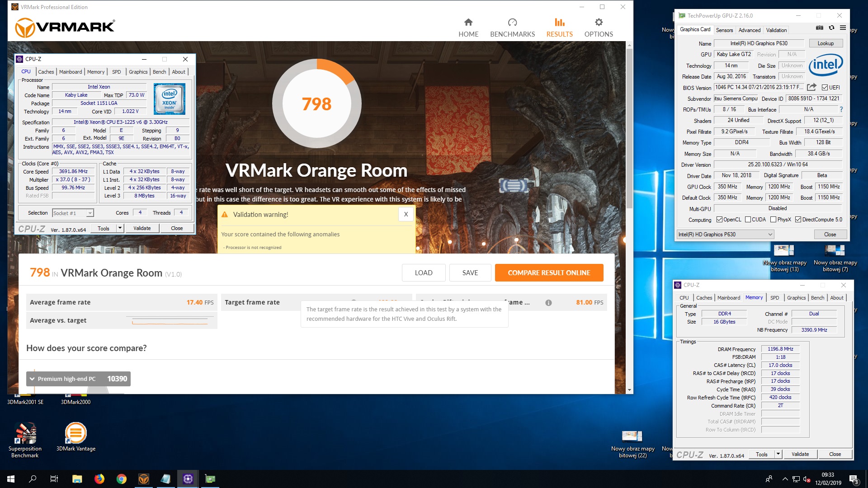Switch to CPU-Z via its taskbar icon
This screenshot has height=488, width=868.
188,479
